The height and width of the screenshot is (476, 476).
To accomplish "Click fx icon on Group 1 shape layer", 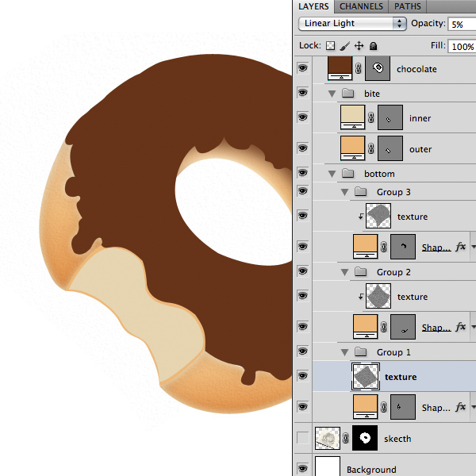I will pos(460,407).
